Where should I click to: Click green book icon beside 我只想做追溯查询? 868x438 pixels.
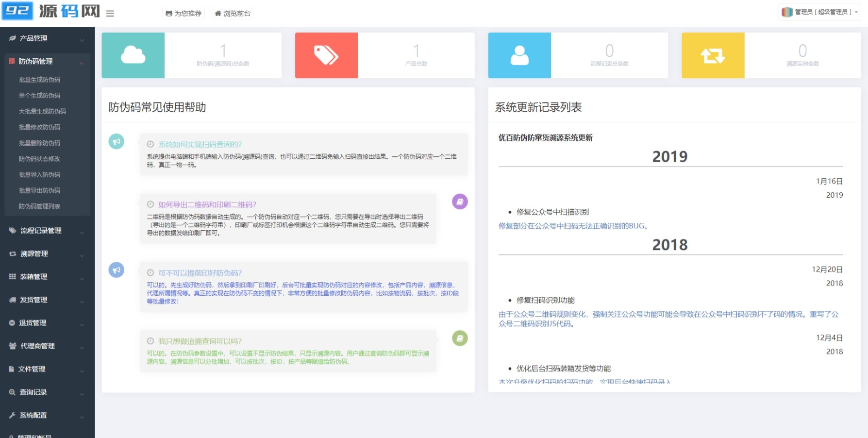460,338
